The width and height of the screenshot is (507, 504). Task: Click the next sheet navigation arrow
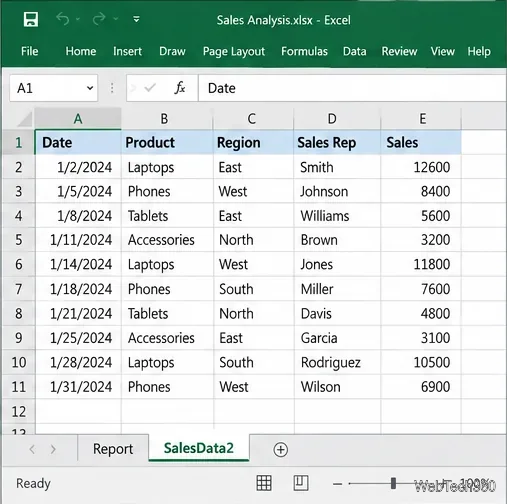(x=53, y=449)
